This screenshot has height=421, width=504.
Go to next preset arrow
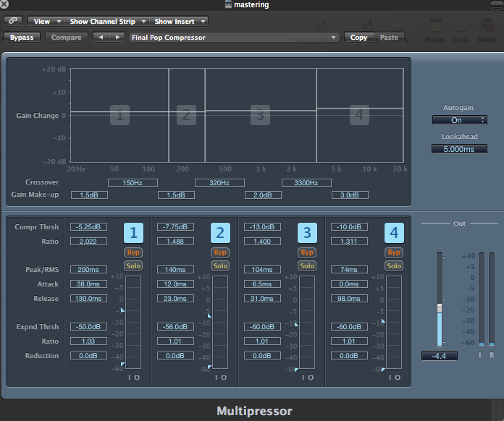tap(117, 37)
